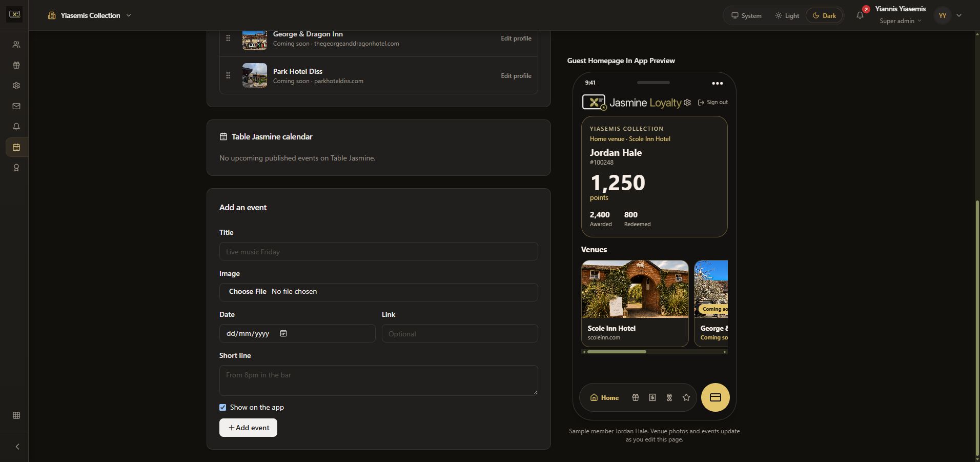Switch theme to System
This screenshot has width=980, height=462.
tap(746, 15)
